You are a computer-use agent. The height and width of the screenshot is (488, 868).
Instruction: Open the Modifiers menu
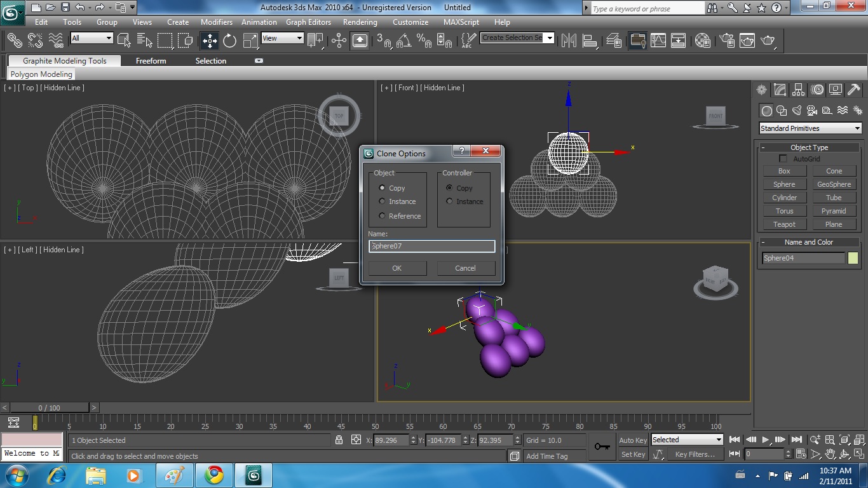click(216, 22)
